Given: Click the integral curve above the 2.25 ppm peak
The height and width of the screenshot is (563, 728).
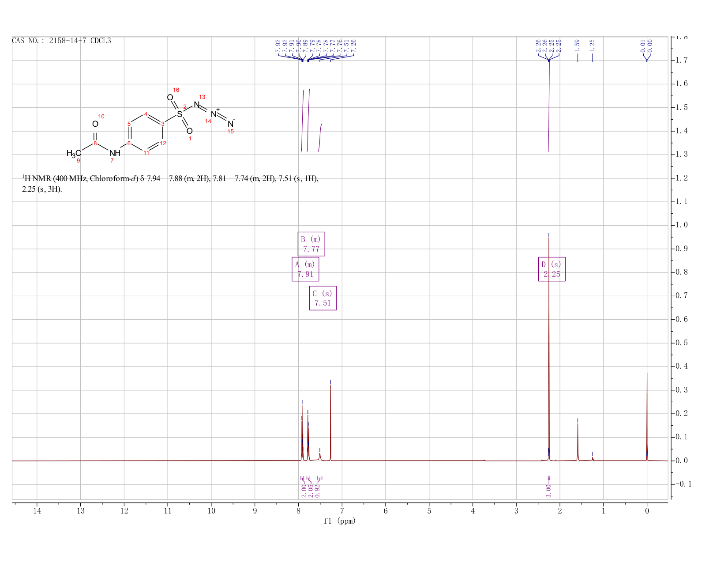Looking at the screenshot, I should pyautogui.click(x=549, y=106).
